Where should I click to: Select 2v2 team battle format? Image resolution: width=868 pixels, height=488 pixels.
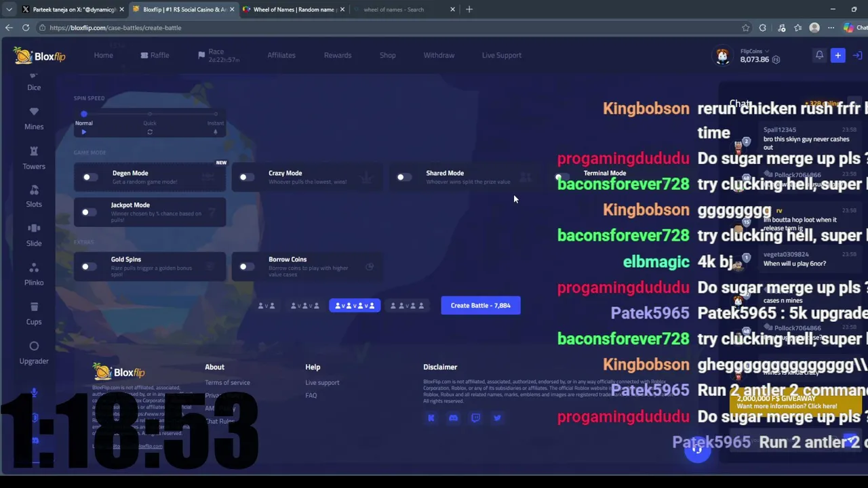pos(407,306)
